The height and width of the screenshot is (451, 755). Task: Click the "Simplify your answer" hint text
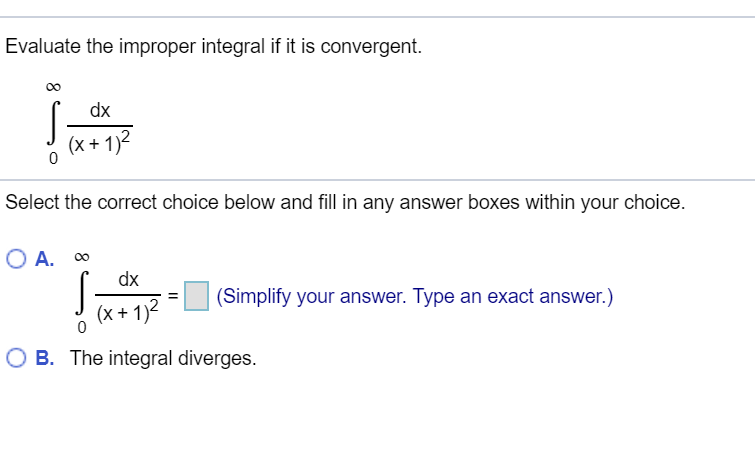click(x=414, y=297)
